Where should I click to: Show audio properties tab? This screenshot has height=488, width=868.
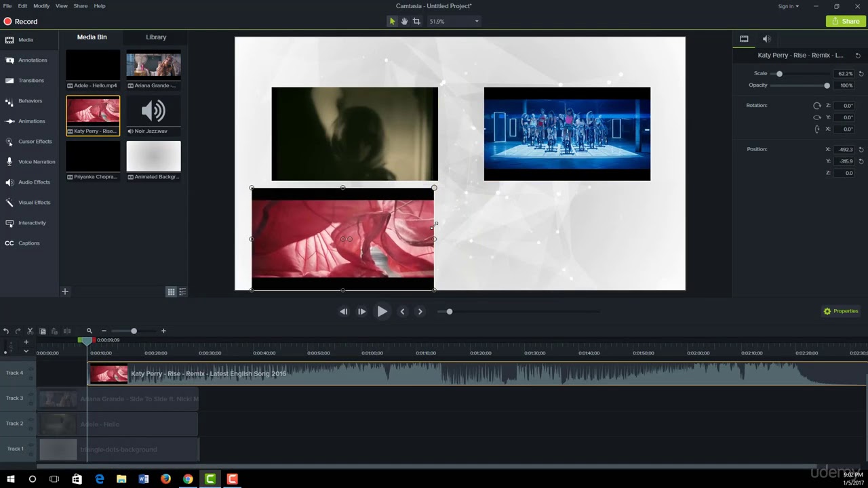[x=766, y=39]
